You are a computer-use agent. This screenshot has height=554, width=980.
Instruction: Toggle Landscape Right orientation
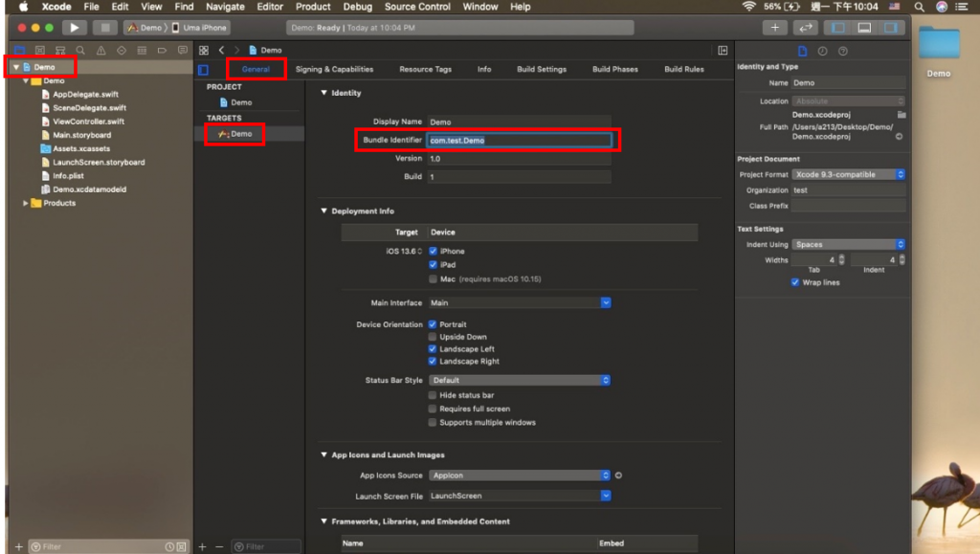point(433,361)
